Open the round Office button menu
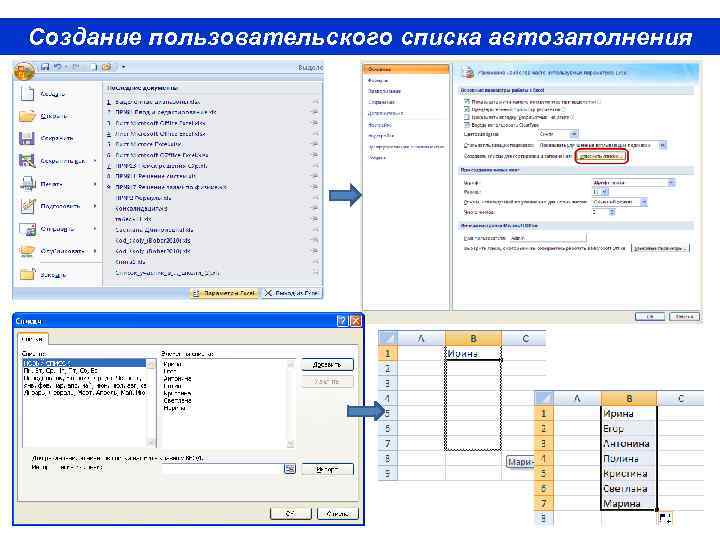 [x=24, y=71]
